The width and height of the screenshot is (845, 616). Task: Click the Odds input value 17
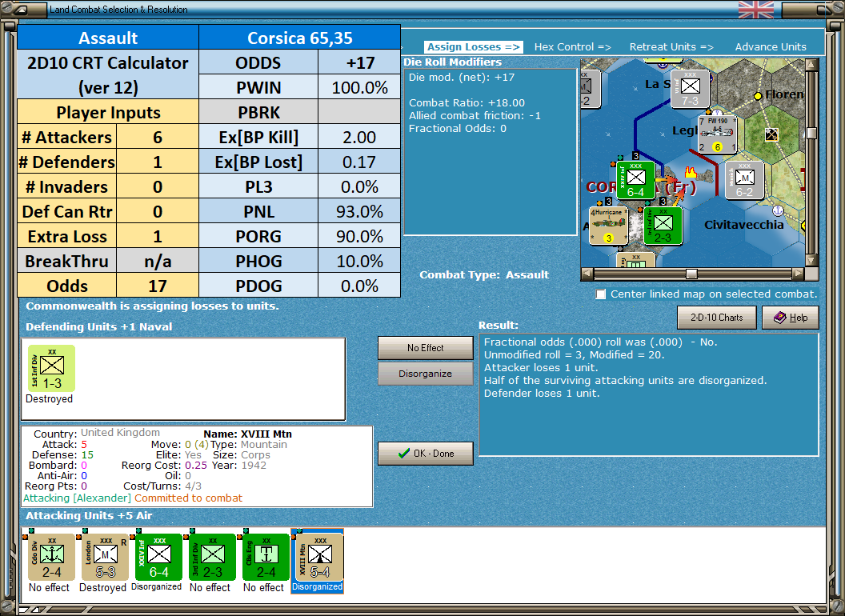tap(158, 286)
